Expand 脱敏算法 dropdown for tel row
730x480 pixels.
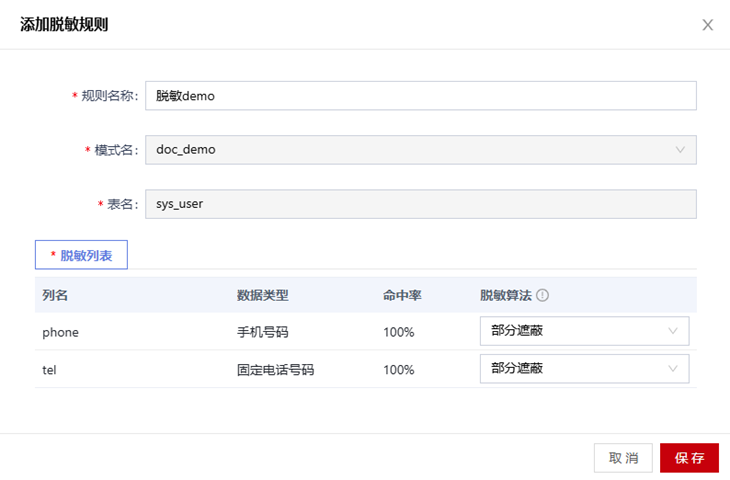(584, 369)
